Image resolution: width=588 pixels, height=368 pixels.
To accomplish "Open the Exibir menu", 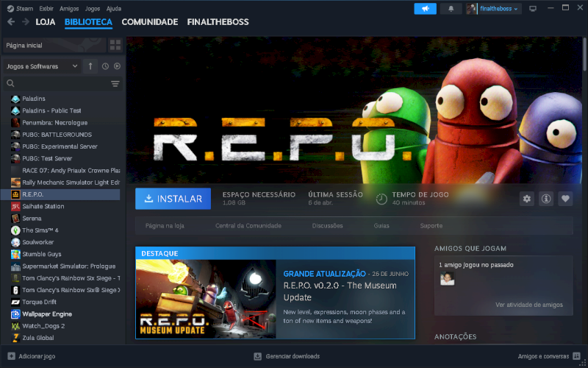I will [x=46, y=8].
